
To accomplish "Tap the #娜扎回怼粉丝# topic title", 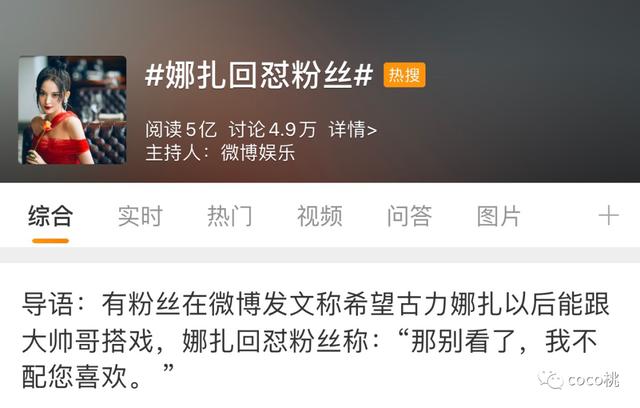I will click(x=259, y=76).
